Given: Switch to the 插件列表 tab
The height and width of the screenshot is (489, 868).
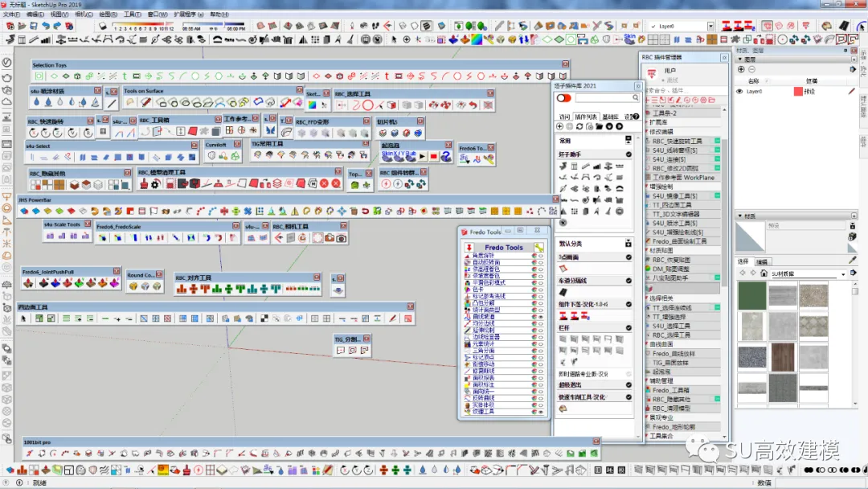Looking at the screenshot, I should [x=586, y=117].
